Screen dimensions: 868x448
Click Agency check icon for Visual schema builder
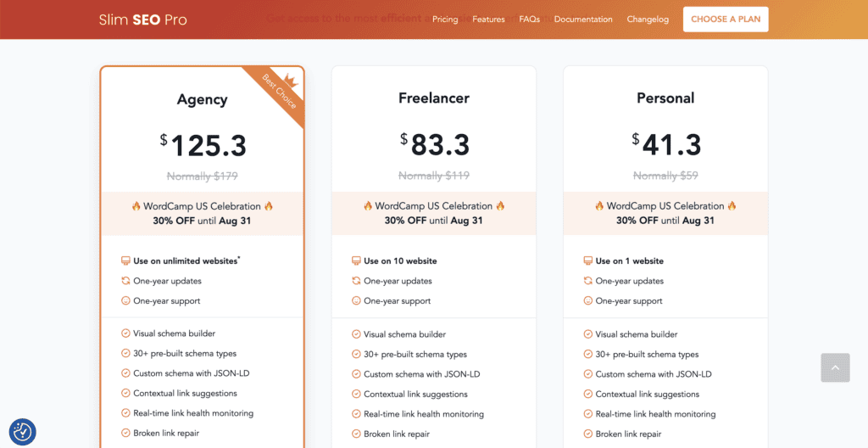tap(125, 333)
